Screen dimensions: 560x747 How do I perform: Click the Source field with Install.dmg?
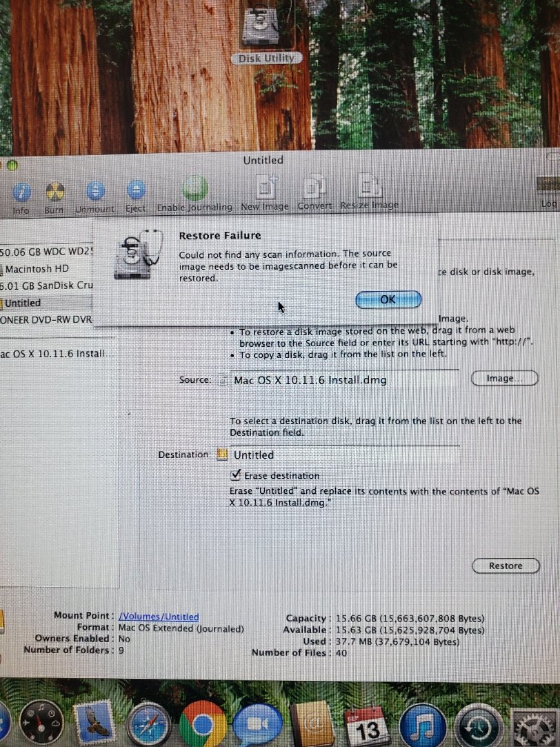pyautogui.click(x=344, y=379)
